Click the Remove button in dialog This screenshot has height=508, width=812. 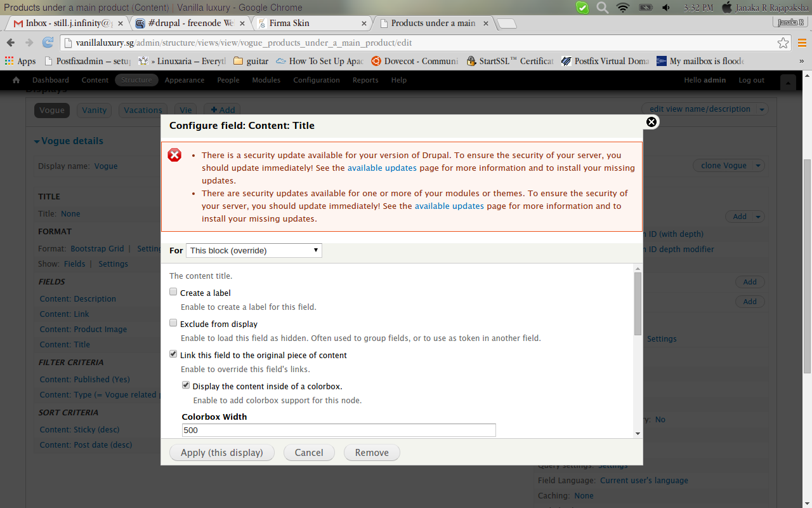pos(372,453)
